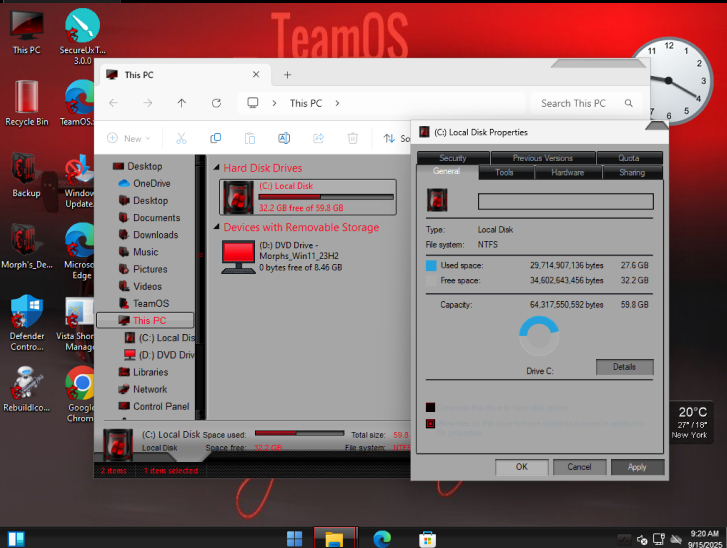Click the Paste icon in Explorer toolbar
This screenshot has width=727, height=548.
250,138
